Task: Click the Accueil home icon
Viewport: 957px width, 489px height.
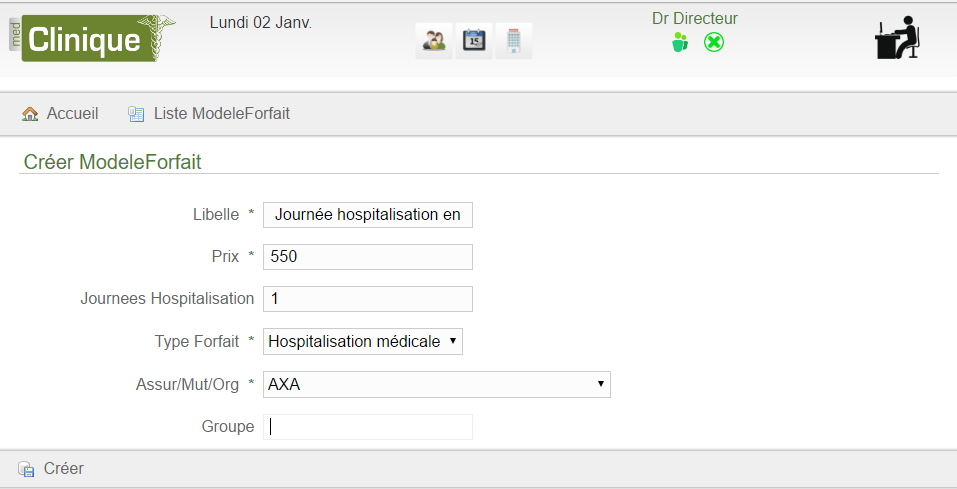Action: [x=30, y=114]
